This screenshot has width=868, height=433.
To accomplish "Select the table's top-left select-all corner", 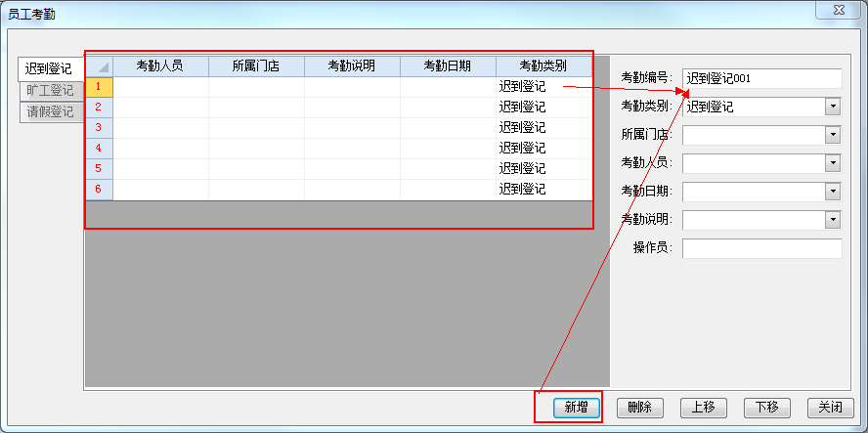I will point(100,66).
